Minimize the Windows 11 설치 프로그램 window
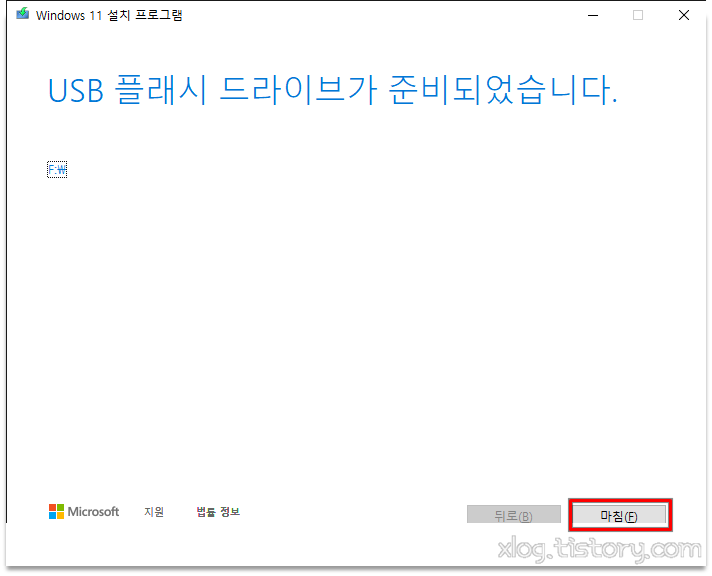The height and width of the screenshot is (576, 712). click(x=593, y=15)
